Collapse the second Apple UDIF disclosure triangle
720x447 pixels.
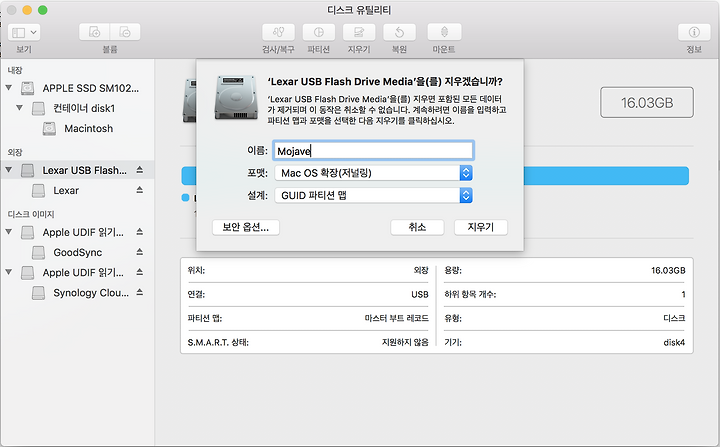pos(9,272)
